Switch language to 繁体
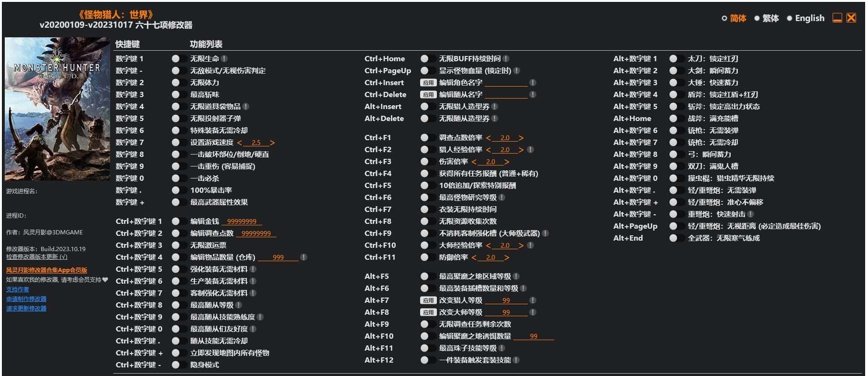 (766, 18)
